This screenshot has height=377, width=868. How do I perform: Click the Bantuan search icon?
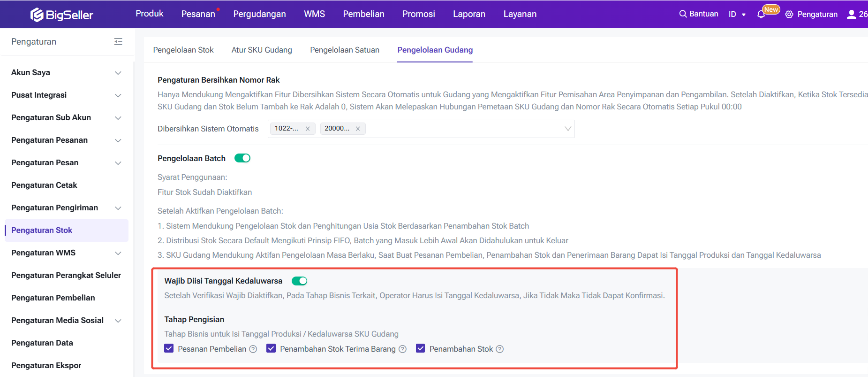683,14
